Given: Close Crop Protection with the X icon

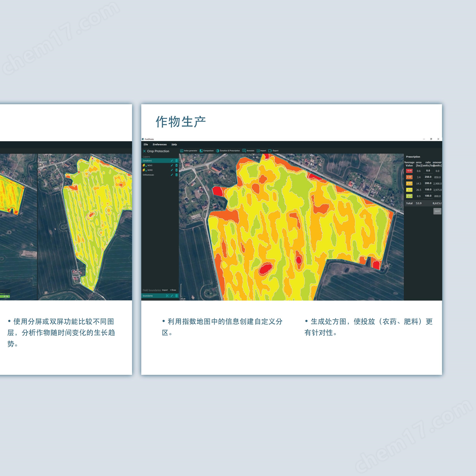Looking at the screenshot, I should (144, 151).
